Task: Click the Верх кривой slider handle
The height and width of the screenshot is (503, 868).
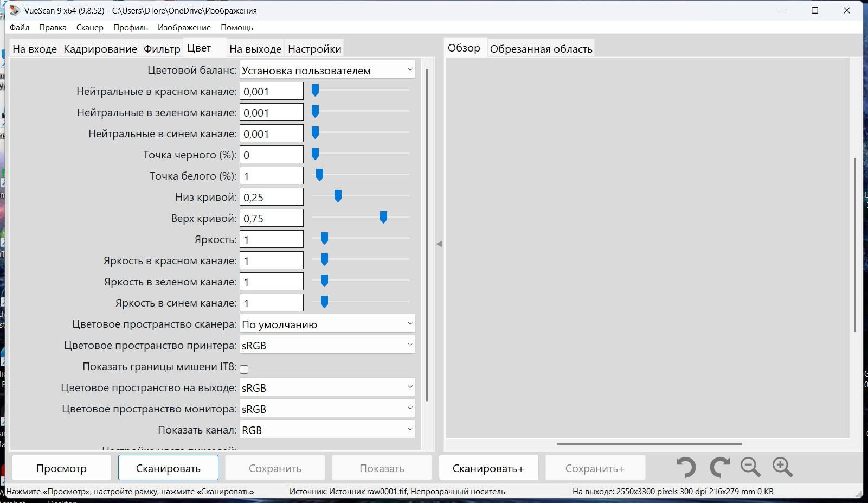Action: click(383, 218)
